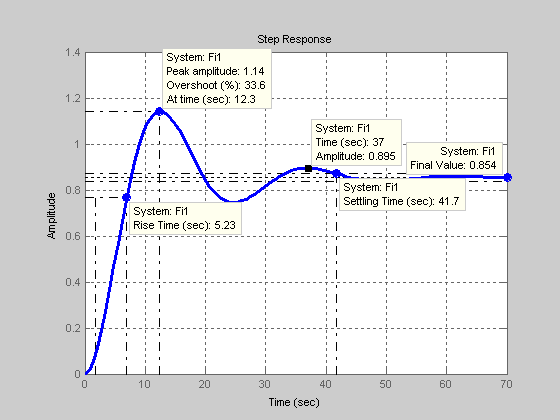Click the 50 x-axis tick label
Image resolution: width=560 pixels, height=420 pixels.
pyautogui.click(x=385, y=384)
